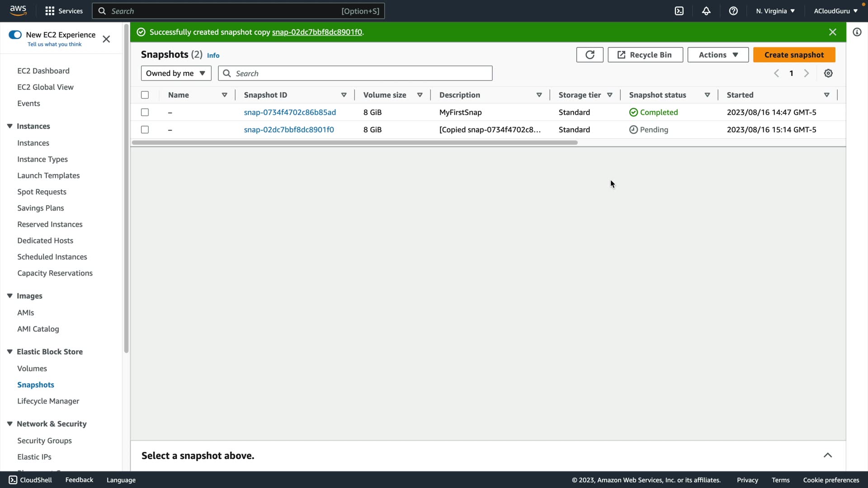Open table preferences gear icon

(828, 73)
